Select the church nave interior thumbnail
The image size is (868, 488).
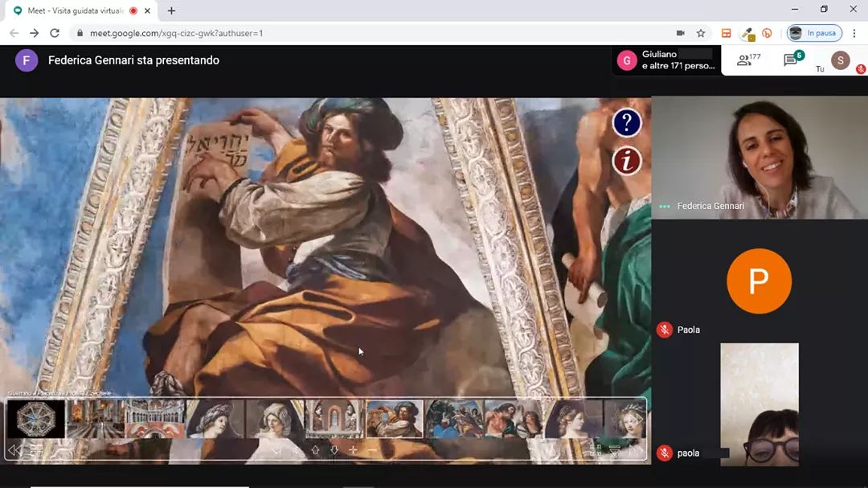(95, 419)
